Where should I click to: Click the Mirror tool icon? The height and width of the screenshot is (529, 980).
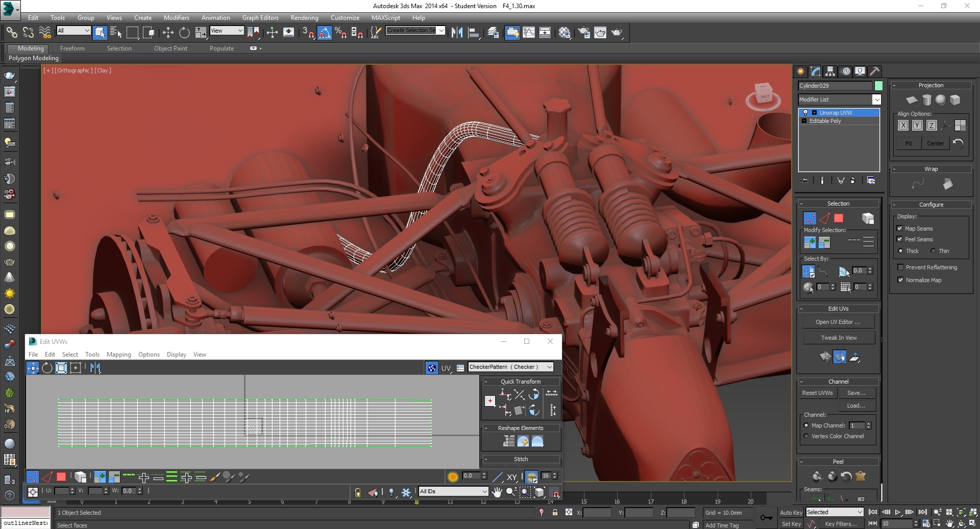tap(457, 33)
